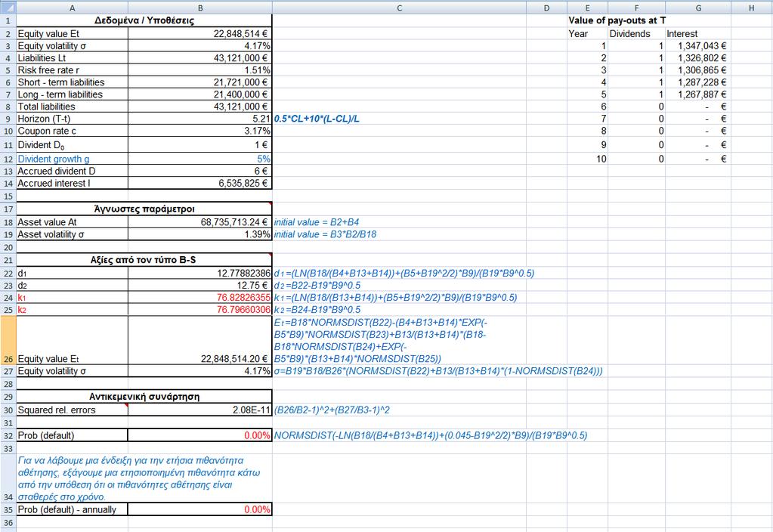
Task: Select the 'Interest' column heading cell
Action: pyautogui.click(x=698, y=33)
